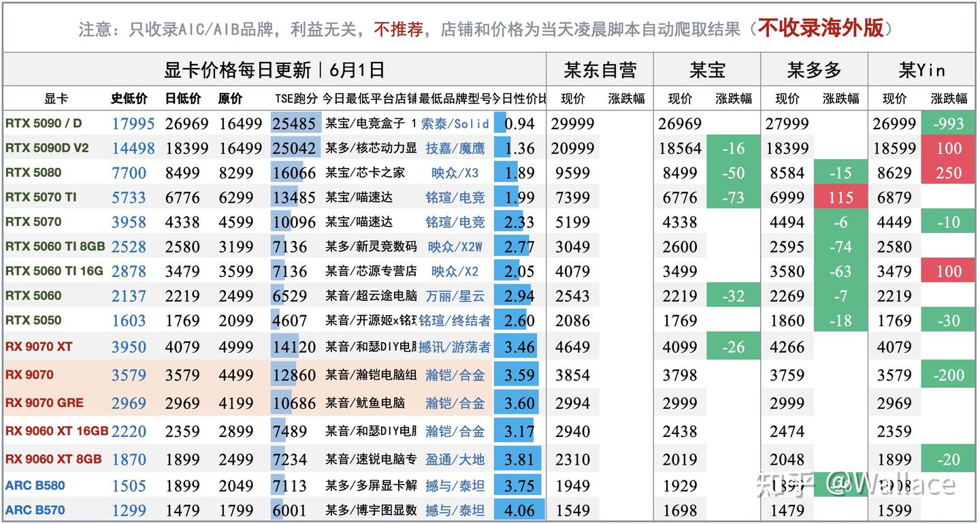Click the brand cell 撼讯/游荡者
980x524 pixels.
point(455,347)
